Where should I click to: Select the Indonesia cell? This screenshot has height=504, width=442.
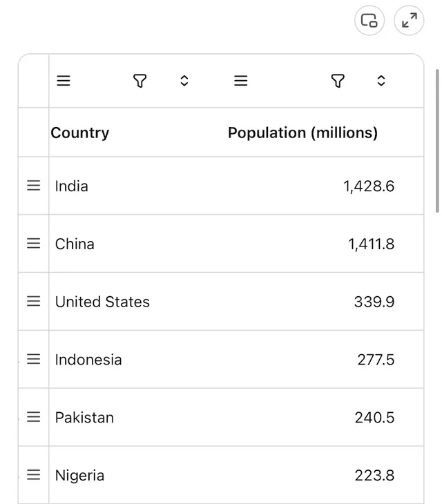click(88, 360)
